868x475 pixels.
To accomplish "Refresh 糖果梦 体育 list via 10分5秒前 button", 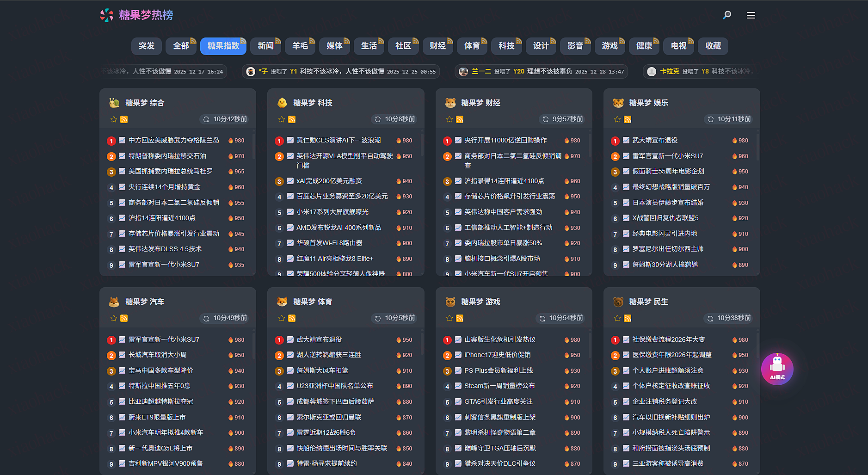I will 395,318.
